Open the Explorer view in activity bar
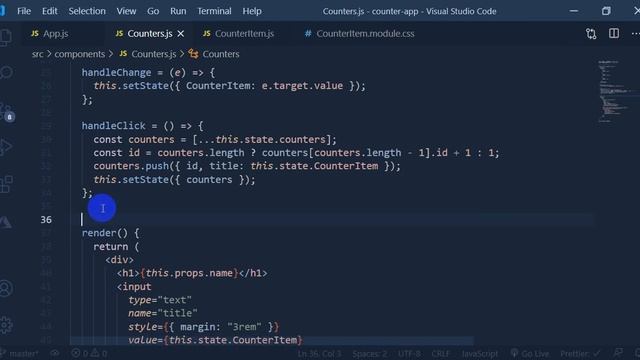640x360 pixels. [6, 37]
